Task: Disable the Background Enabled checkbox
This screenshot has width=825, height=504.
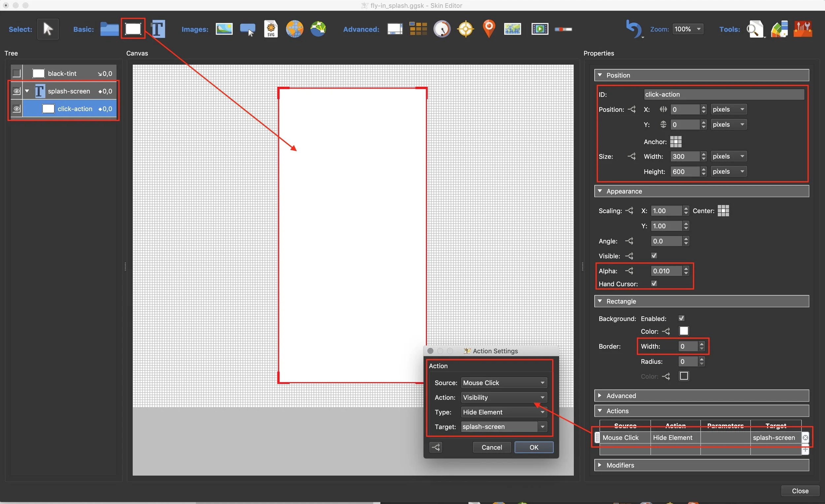Action: point(681,318)
